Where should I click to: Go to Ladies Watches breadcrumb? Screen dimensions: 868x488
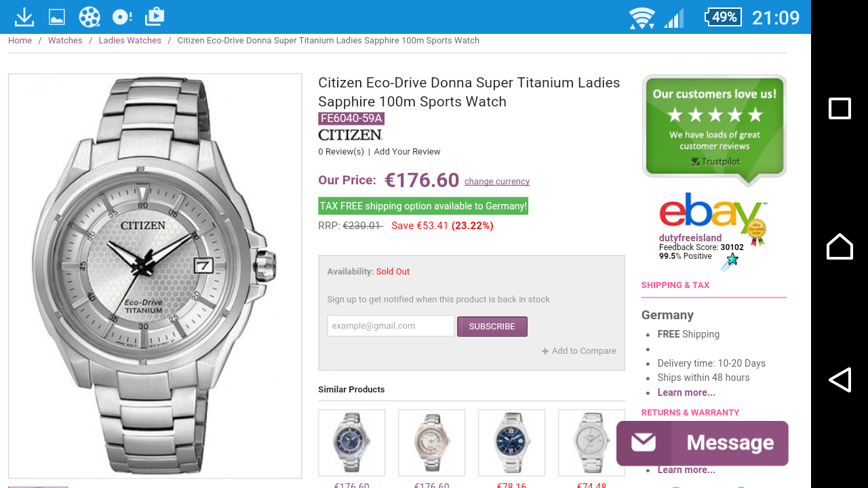click(x=130, y=41)
